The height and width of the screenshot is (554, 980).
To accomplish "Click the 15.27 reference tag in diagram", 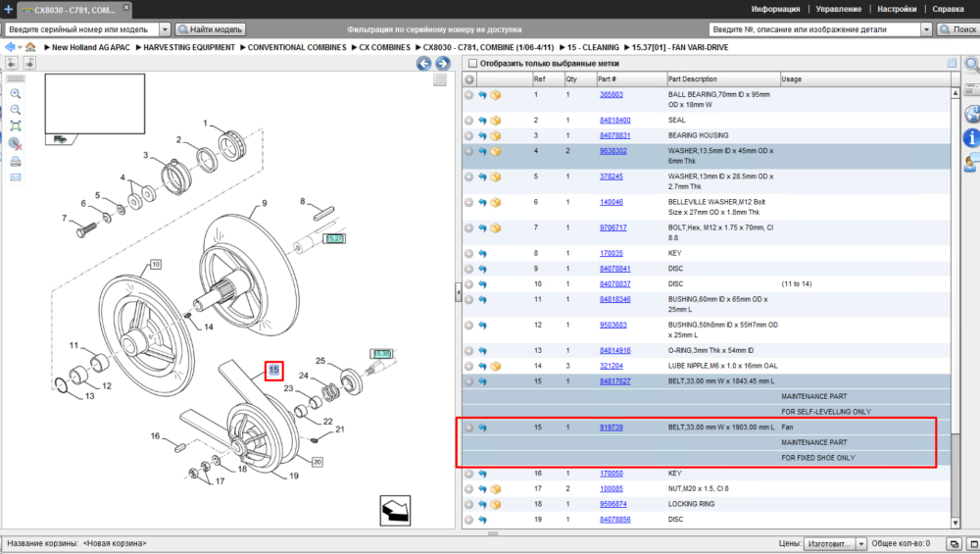I will [334, 239].
